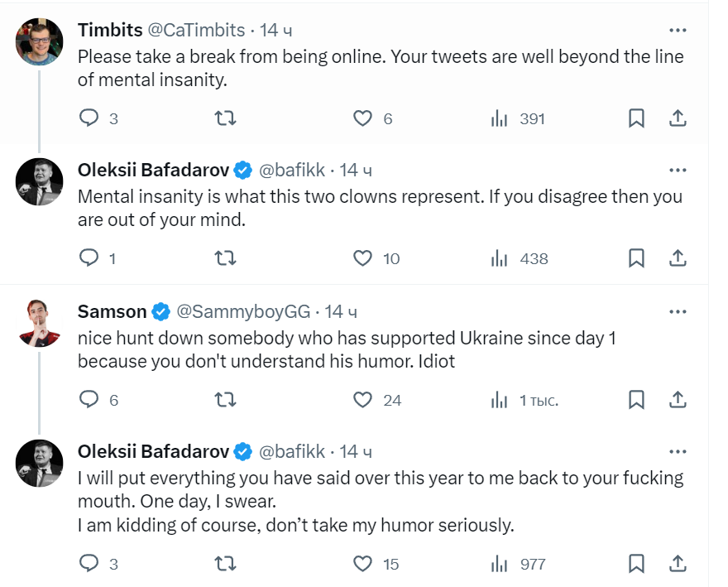The width and height of the screenshot is (728, 587).
Task: Share the Timbits tweet
Action: pos(678,118)
